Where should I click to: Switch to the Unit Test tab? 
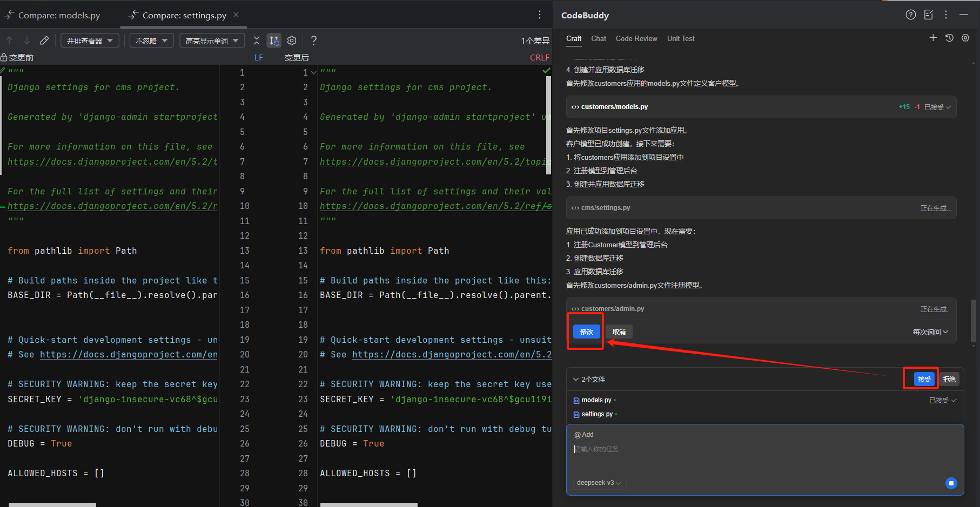point(681,38)
